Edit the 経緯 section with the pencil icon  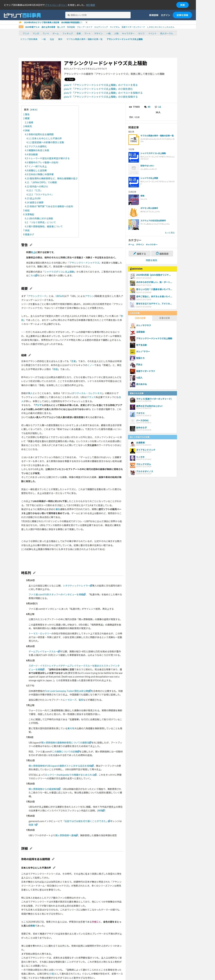click(x=30, y=355)
